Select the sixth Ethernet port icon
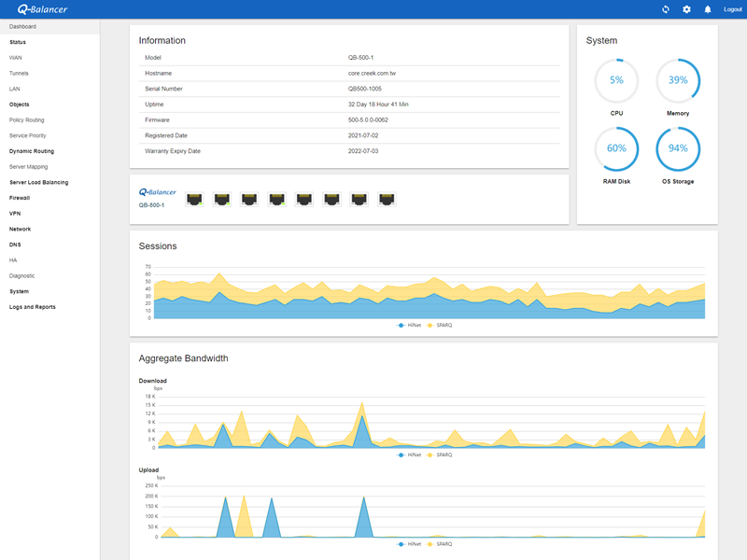747x560 pixels. coord(332,199)
